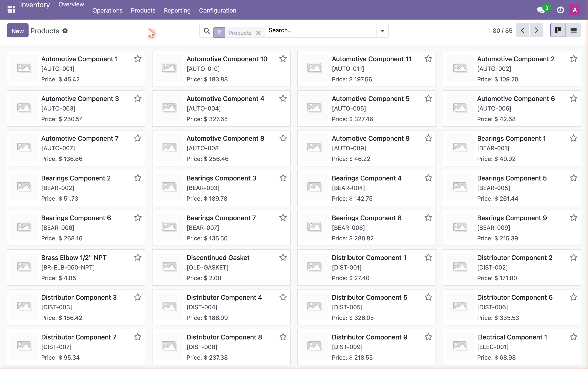The width and height of the screenshot is (588, 369).
Task: Click the [OLD-GASKET] reference text
Action: (207, 267)
